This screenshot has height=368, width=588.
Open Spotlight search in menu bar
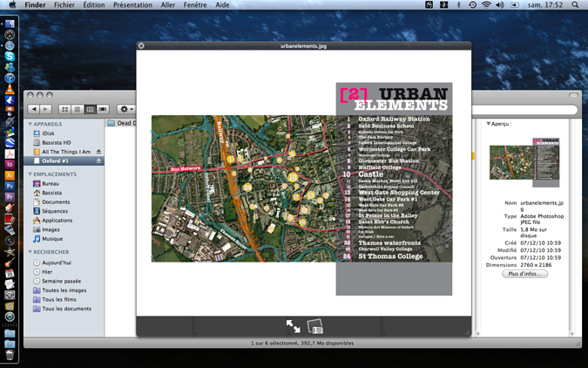tap(575, 5)
